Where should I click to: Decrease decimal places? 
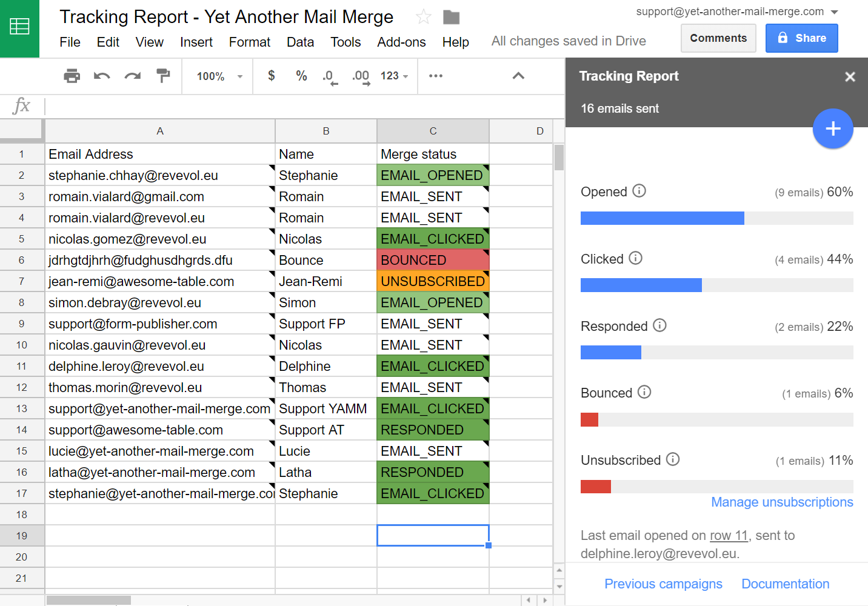[330, 77]
